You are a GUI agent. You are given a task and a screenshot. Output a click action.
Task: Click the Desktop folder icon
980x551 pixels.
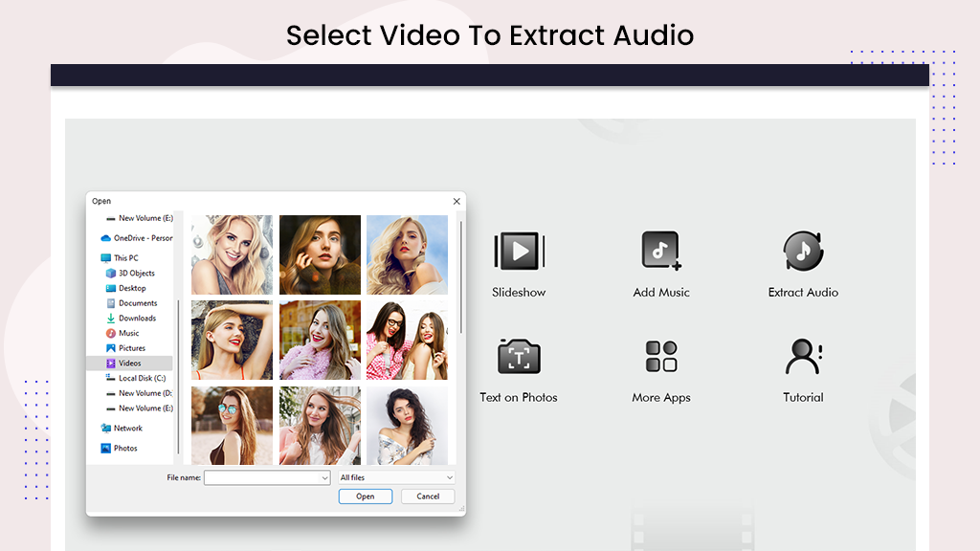point(111,288)
